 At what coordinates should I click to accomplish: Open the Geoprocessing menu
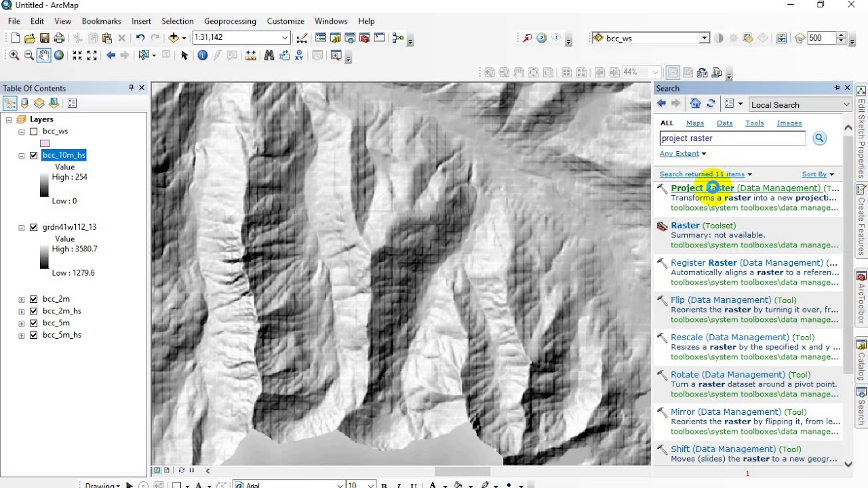click(230, 21)
